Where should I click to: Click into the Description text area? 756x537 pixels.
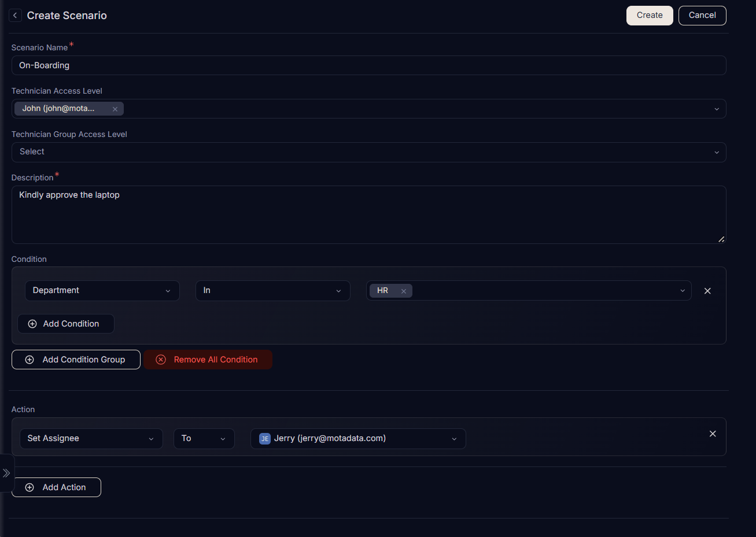369,214
